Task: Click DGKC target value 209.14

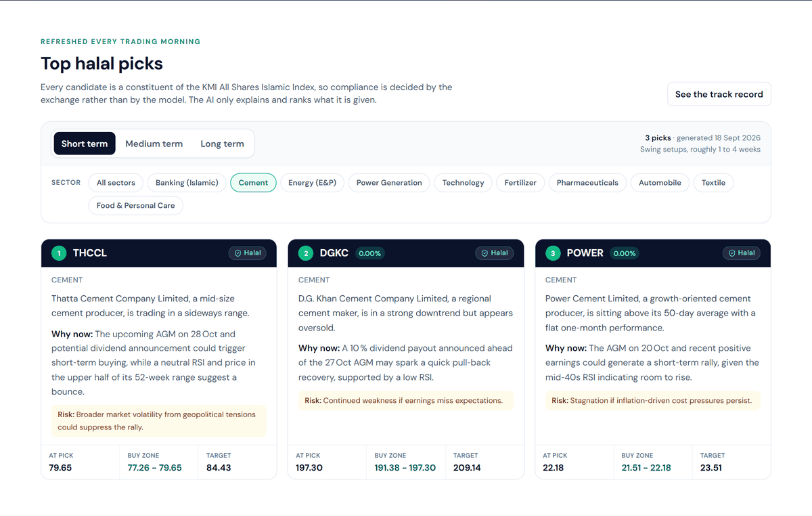Action: (467, 468)
